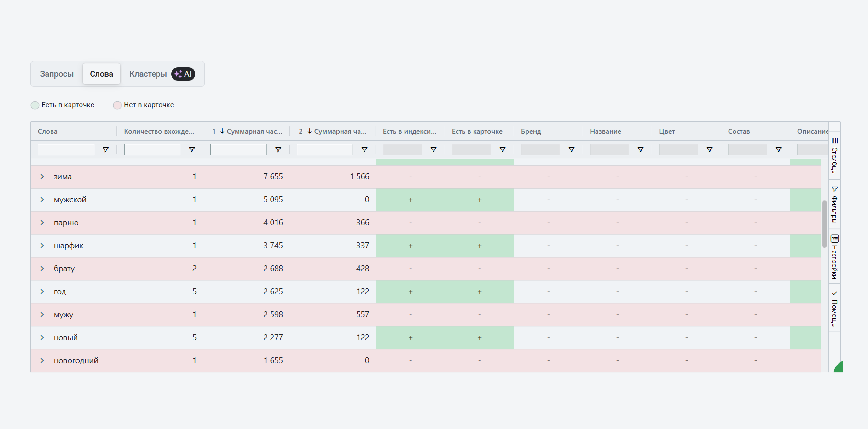Open filter icon for Есть в карточке column

(x=502, y=149)
